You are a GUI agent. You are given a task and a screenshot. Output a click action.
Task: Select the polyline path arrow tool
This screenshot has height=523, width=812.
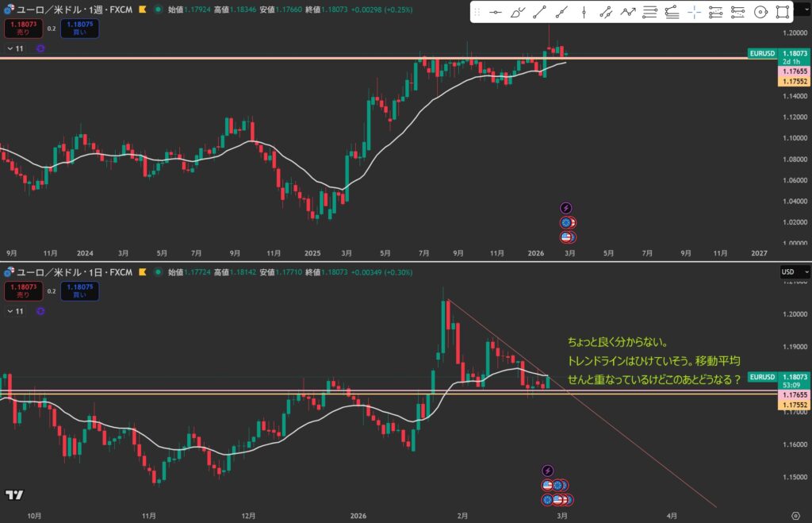(628, 12)
